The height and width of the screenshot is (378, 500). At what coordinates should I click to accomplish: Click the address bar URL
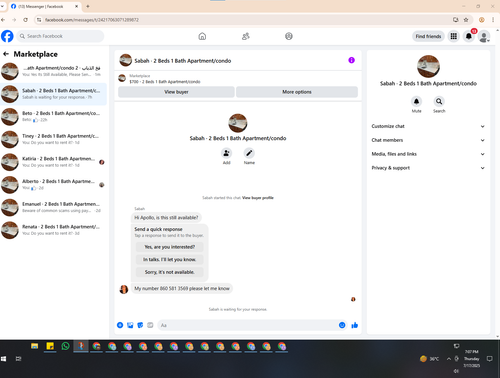tap(92, 20)
